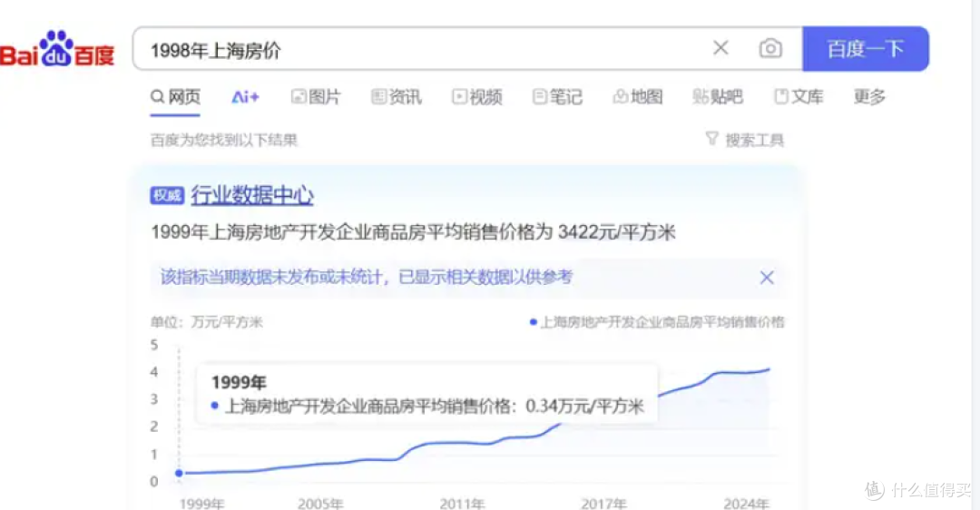Select the 网页 tab
Viewport: 980px width, 510px height.
(176, 97)
